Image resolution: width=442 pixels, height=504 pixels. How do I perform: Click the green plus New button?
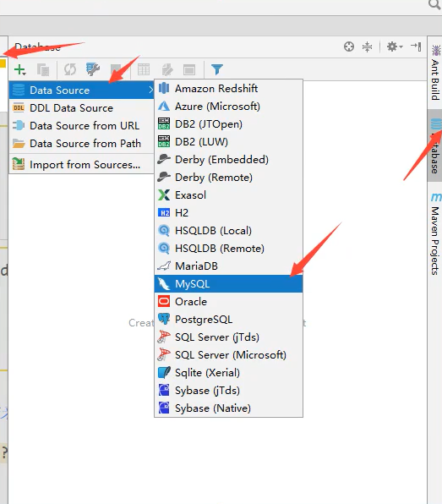(x=20, y=69)
